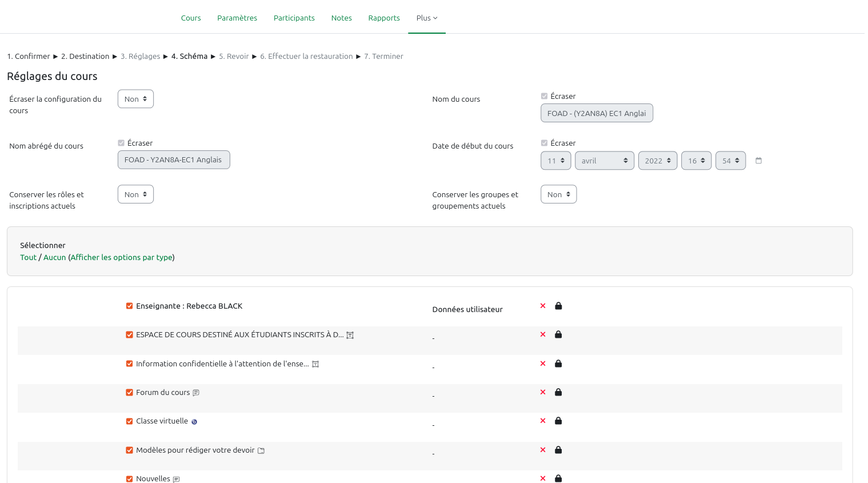Image resolution: width=868 pixels, height=483 pixels.
Task: Click the lock icon in Enseignante row
Action: click(558, 306)
